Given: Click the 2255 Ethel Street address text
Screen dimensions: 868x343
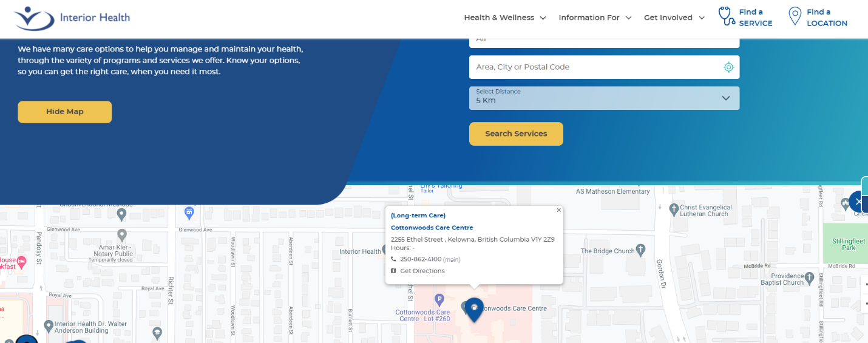Looking at the screenshot, I should pos(472,239).
